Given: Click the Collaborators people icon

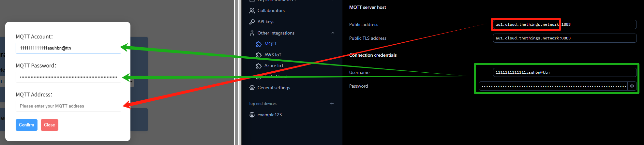Looking at the screenshot, I should click(x=252, y=11).
